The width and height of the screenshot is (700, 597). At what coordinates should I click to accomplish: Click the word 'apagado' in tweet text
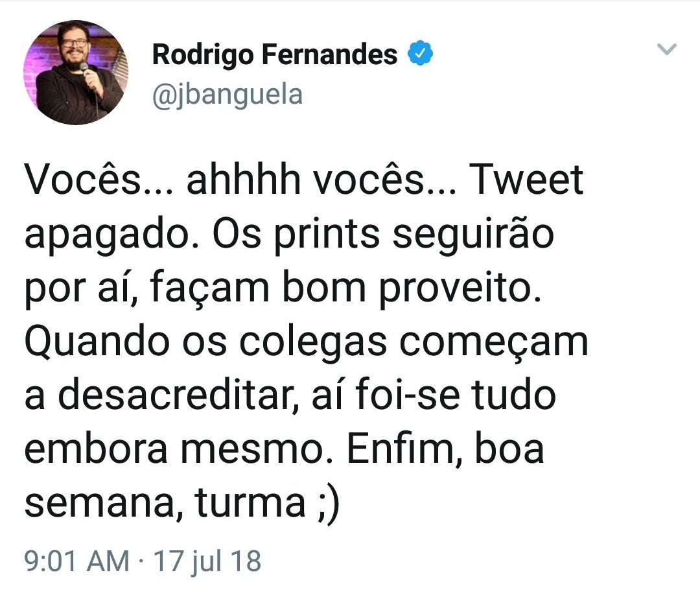coord(107,236)
